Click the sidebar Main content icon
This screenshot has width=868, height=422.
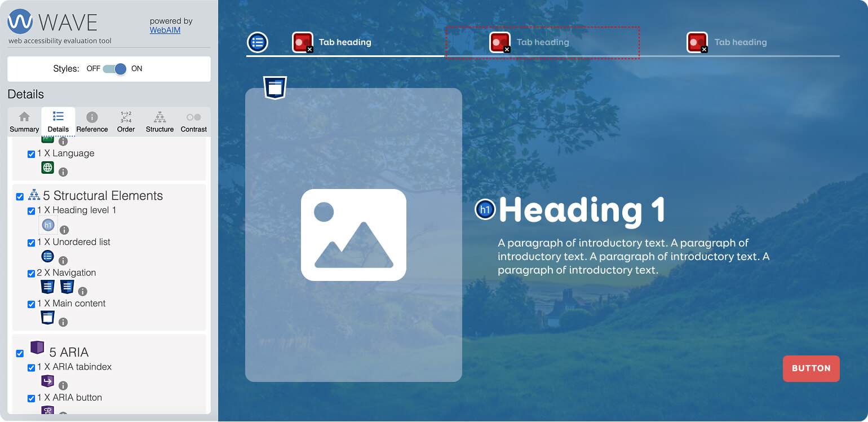point(48,318)
